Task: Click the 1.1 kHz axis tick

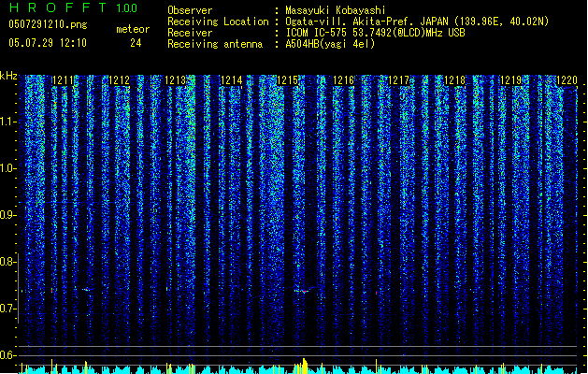Action: pos(8,122)
